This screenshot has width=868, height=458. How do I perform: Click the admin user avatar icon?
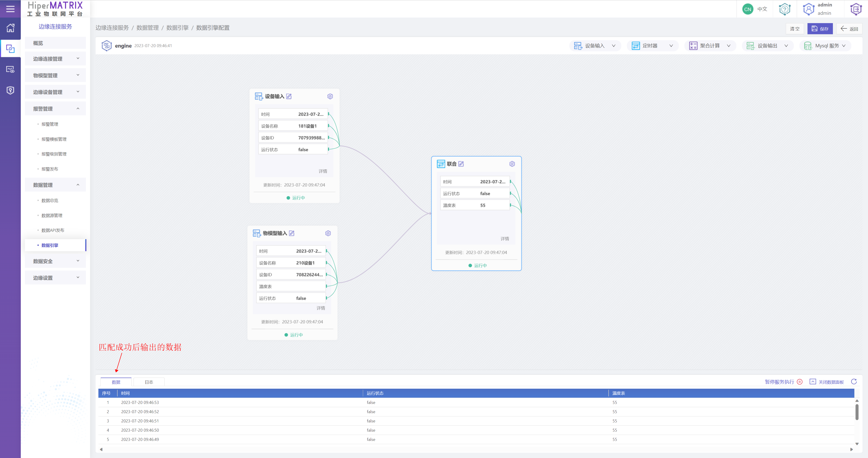(x=808, y=9)
